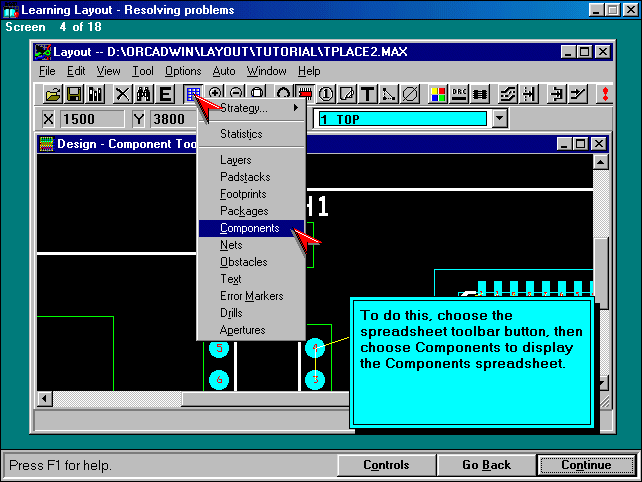This screenshot has width=642, height=482.
Task: Click the color palette toolbar icon
Action: (x=438, y=94)
